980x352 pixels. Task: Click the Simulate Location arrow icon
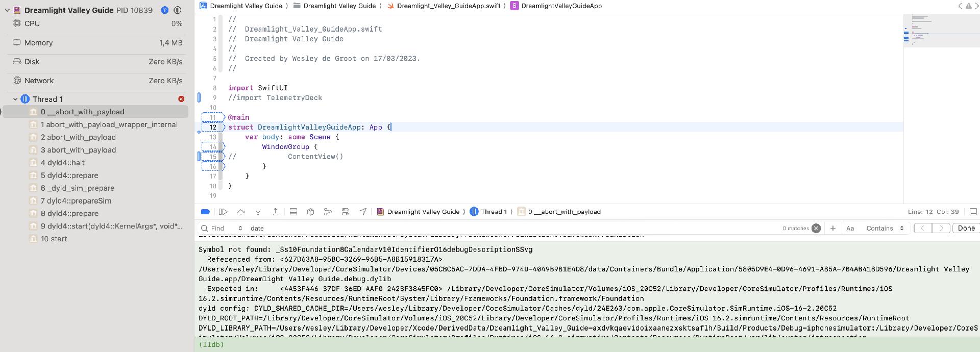coord(362,212)
